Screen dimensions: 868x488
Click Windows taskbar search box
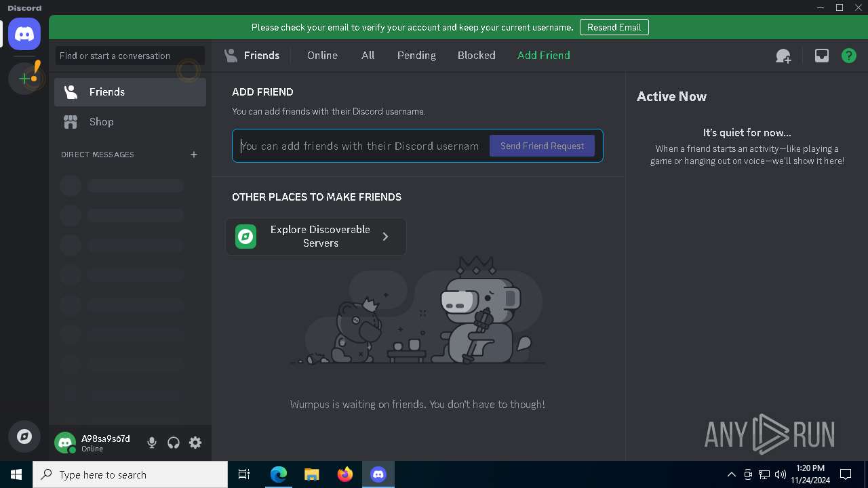pyautogui.click(x=130, y=474)
